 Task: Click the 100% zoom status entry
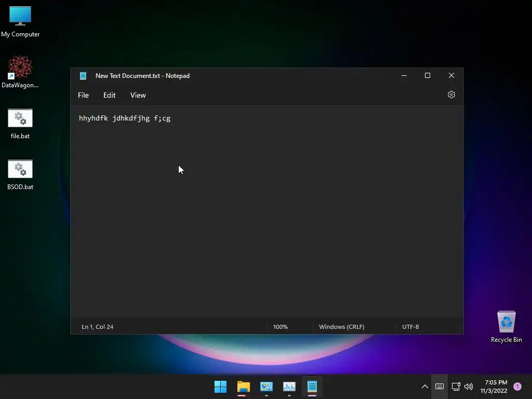(x=280, y=327)
